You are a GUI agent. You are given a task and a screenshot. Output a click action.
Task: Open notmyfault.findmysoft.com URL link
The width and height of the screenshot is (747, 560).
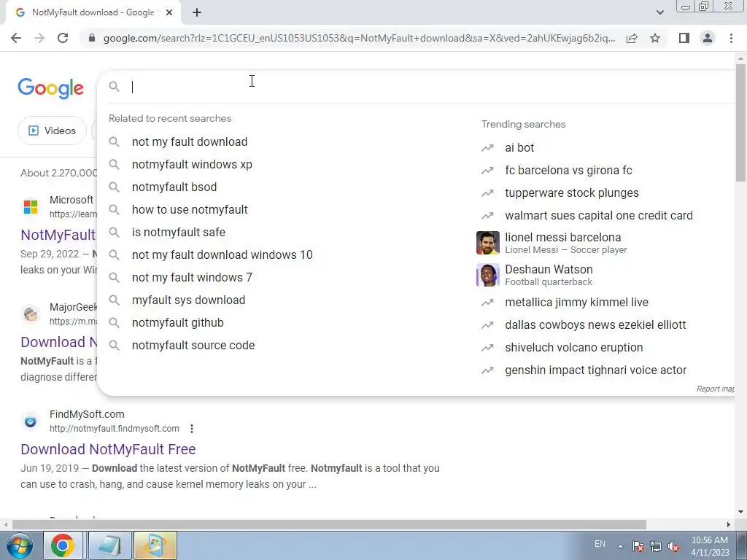[x=115, y=429]
